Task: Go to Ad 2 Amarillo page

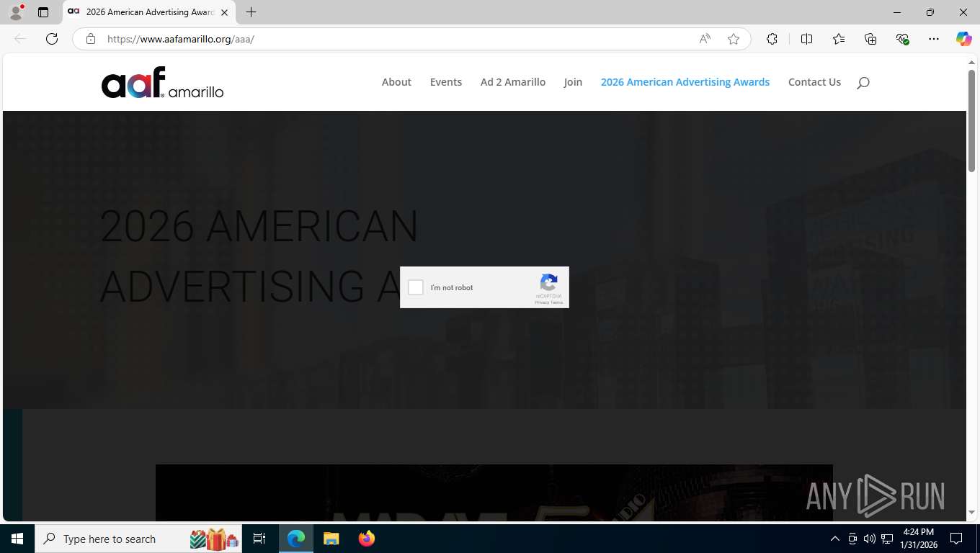Action: point(513,82)
